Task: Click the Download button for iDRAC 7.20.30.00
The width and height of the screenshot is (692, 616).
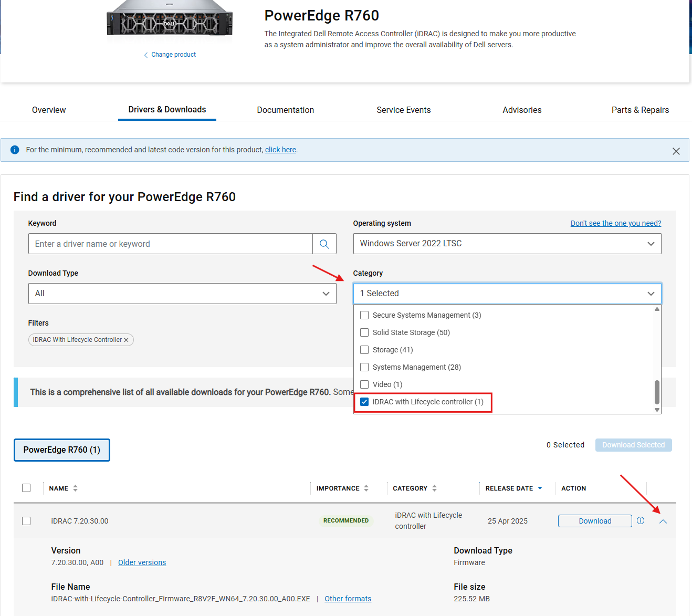Action: pos(594,520)
